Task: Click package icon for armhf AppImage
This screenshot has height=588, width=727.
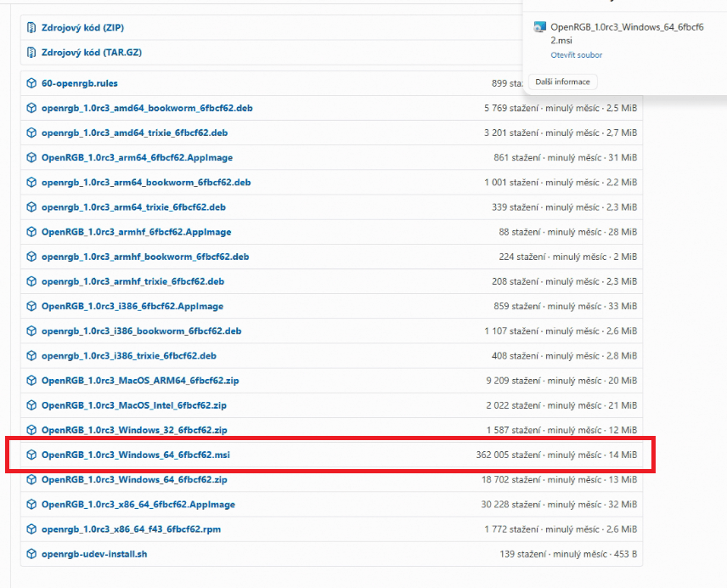Action: pyautogui.click(x=31, y=232)
